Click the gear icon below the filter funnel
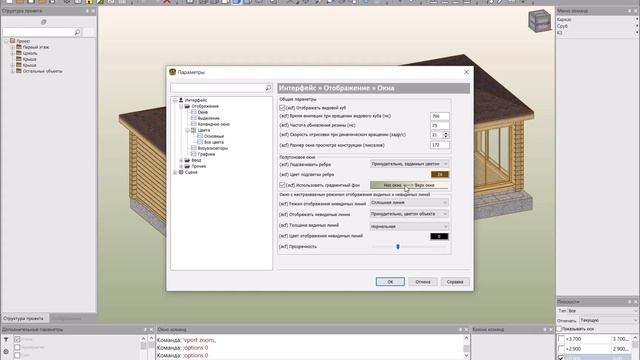The width and height of the screenshot is (640, 360). [6, 351]
